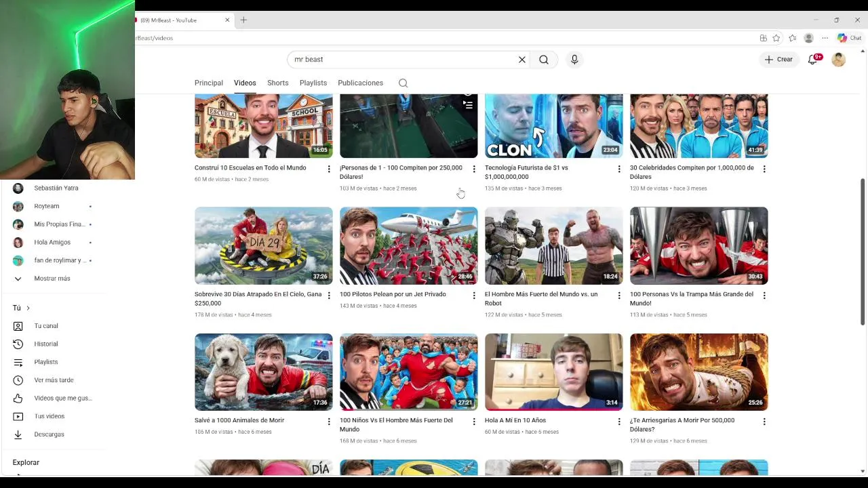Play 'El Hombre Más Fuerte vs Robot' thumbnail
This screenshot has width=868, height=488.
(554, 245)
